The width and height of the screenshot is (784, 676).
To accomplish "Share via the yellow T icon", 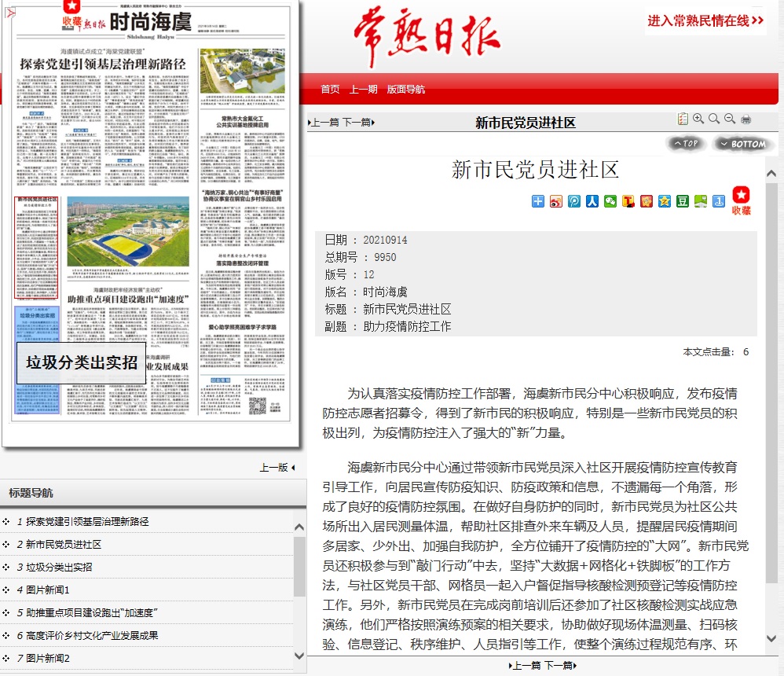I will tap(628, 201).
